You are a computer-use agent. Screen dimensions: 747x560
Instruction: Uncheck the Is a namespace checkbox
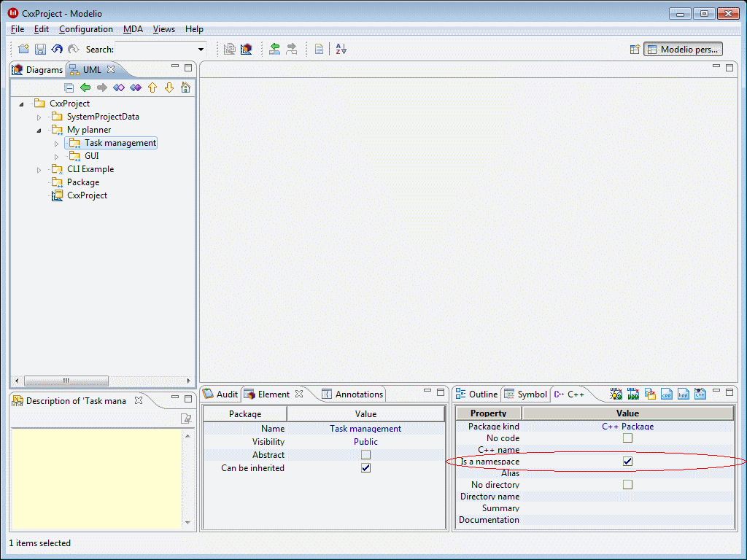pyautogui.click(x=627, y=462)
